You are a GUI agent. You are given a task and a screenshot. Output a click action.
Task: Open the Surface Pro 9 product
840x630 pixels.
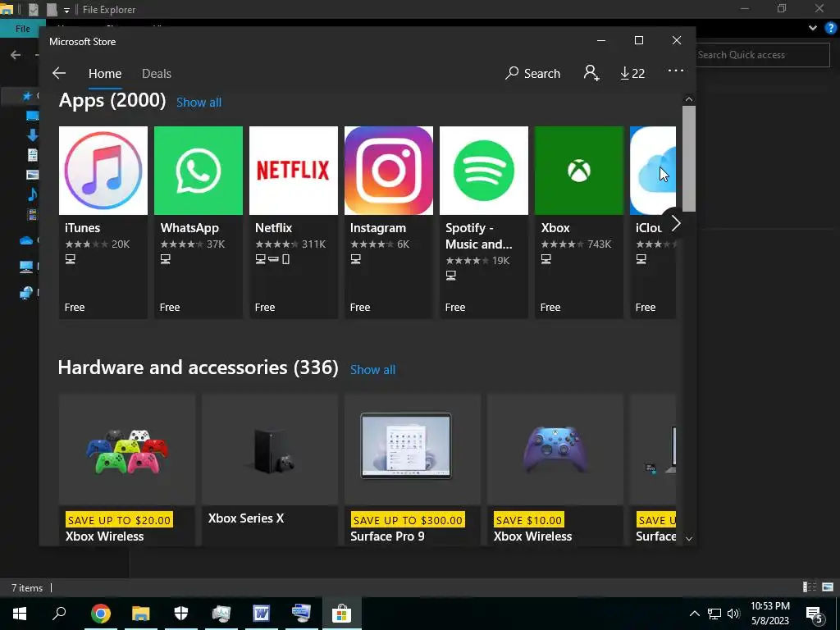tap(413, 470)
